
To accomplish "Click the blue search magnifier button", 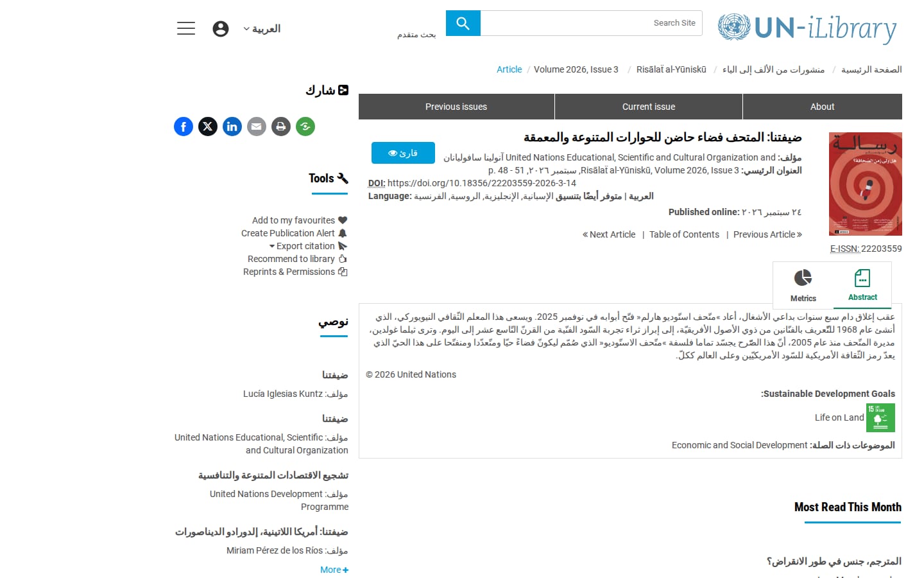I will 463,23.
